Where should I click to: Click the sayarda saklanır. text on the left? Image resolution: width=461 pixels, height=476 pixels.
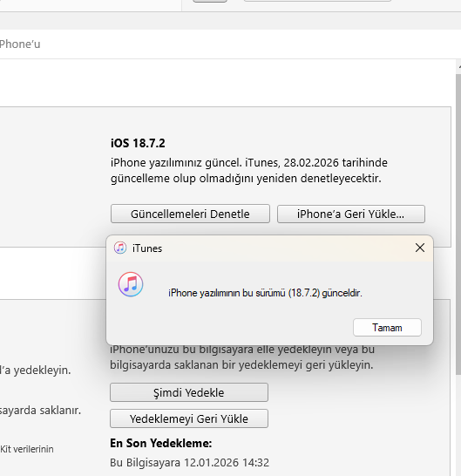pyautogui.click(x=40, y=411)
